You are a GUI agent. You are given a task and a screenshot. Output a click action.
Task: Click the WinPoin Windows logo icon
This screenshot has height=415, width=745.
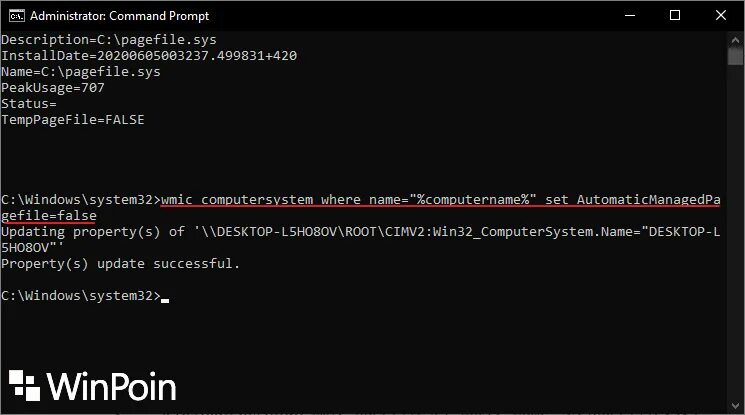[25, 386]
